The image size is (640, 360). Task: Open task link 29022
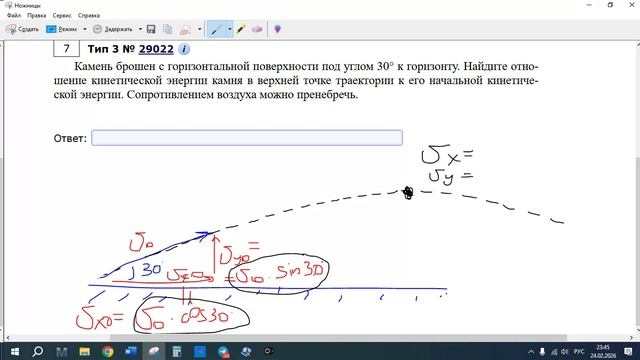pyautogui.click(x=156, y=49)
